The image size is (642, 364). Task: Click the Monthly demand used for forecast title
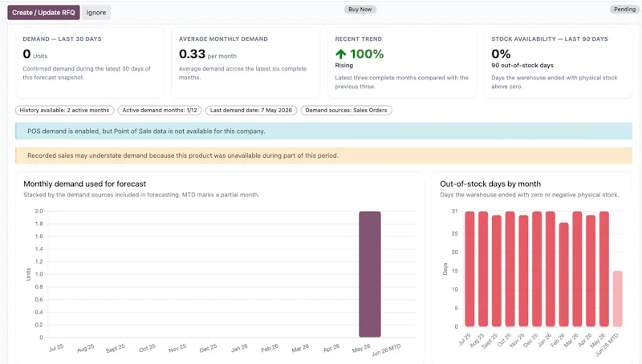[85, 184]
